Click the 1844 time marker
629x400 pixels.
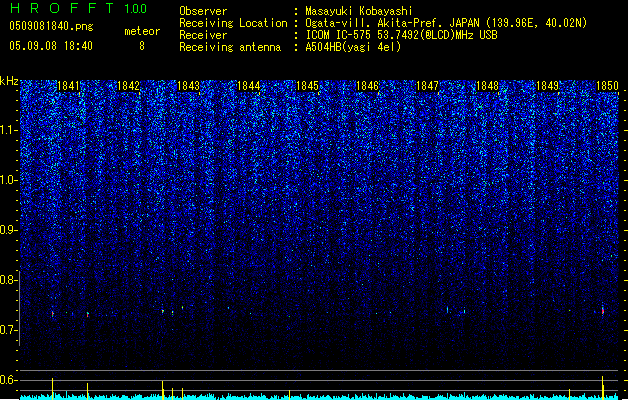[248, 86]
